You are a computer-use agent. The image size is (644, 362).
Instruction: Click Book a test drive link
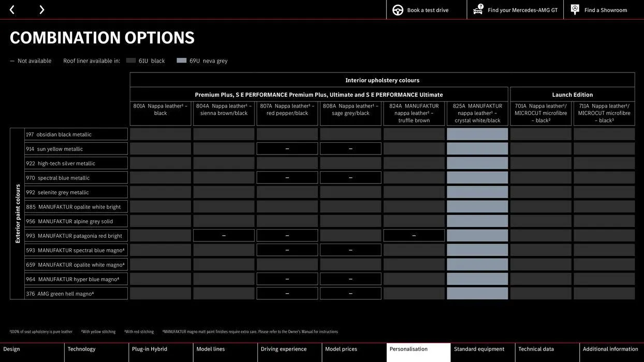pyautogui.click(x=428, y=10)
